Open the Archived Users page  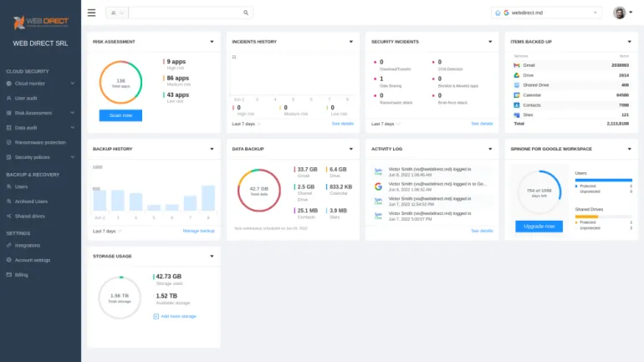click(x=32, y=201)
